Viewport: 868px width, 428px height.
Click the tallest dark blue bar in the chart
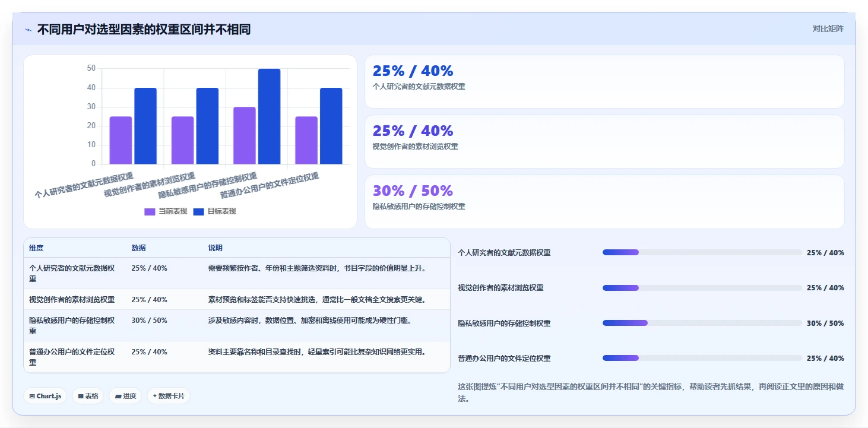[269, 116]
